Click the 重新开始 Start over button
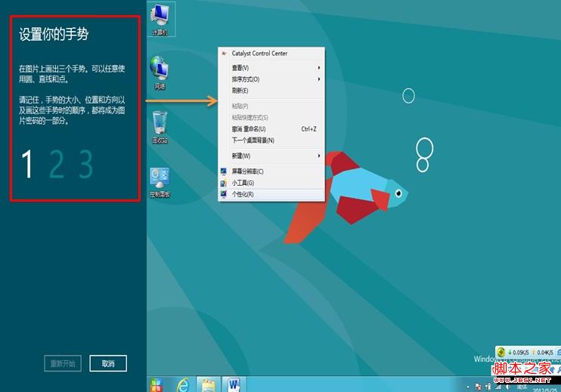The height and width of the screenshot is (392, 561). click(x=63, y=363)
